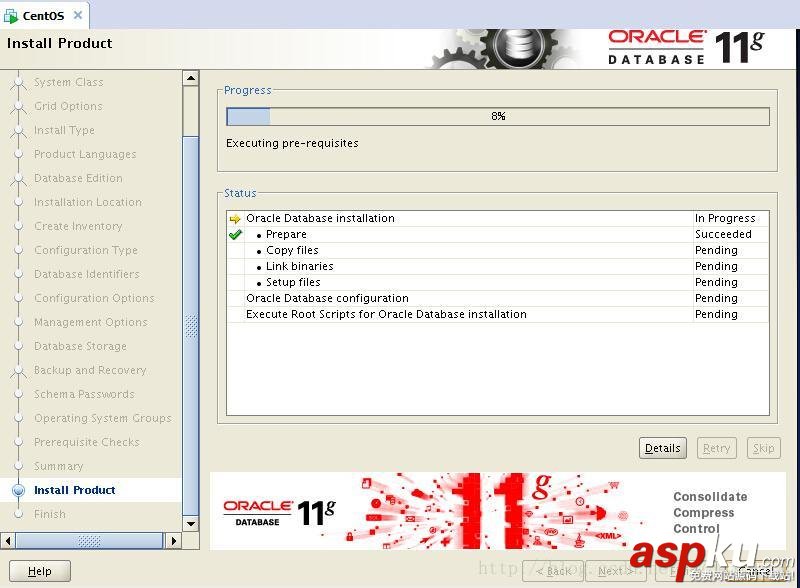The width and height of the screenshot is (800, 588).
Task: Click the sidebar scroll down arrow
Action: click(x=191, y=524)
